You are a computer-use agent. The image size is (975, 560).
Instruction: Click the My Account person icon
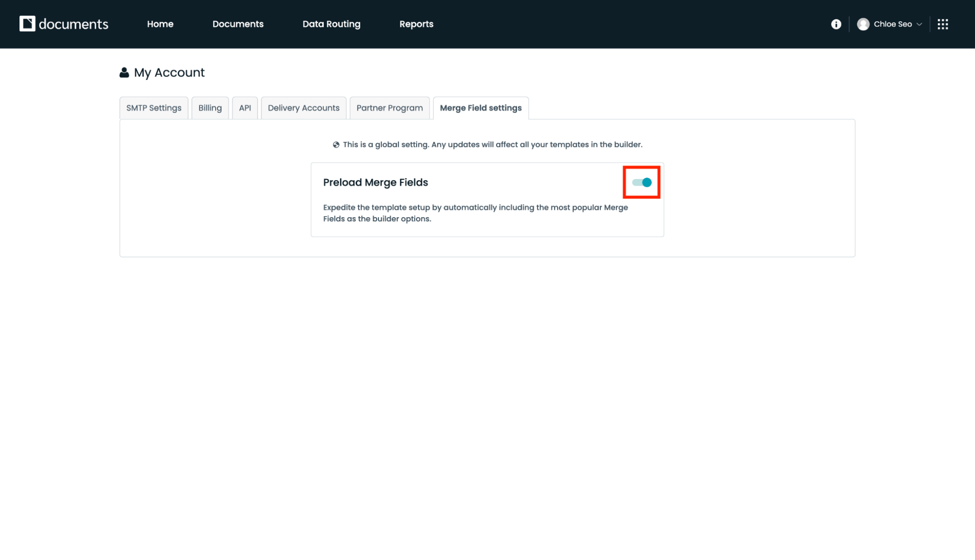point(124,73)
